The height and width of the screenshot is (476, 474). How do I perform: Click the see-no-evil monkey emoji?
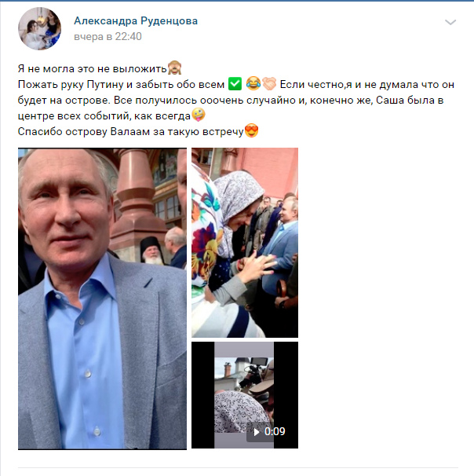pos(175,68)
